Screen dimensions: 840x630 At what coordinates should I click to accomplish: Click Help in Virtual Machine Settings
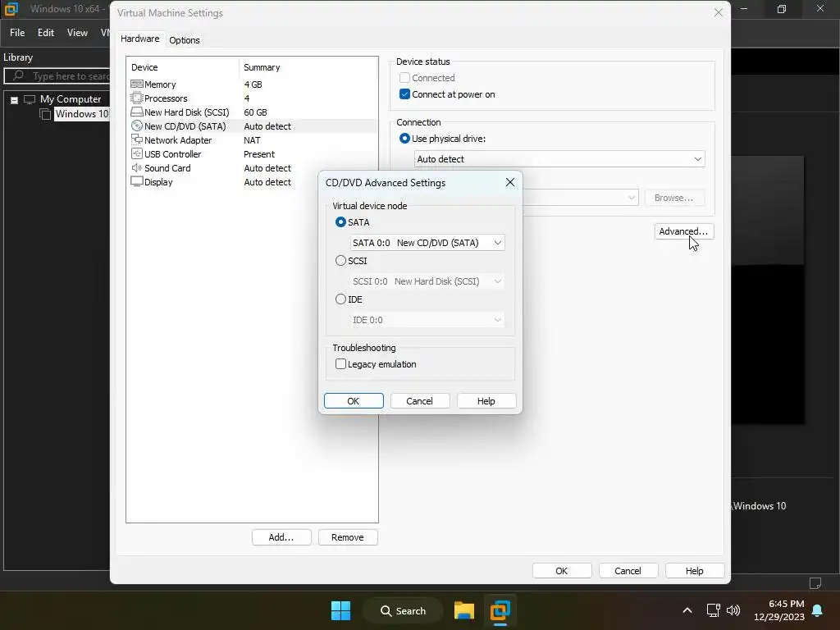(694, 571)
